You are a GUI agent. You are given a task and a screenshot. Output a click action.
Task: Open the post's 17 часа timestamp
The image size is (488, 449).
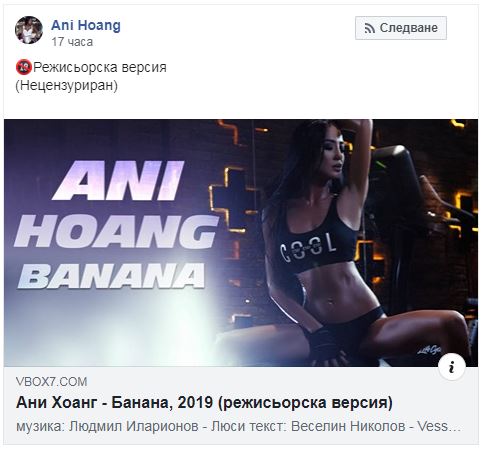[x=72, y=42]
